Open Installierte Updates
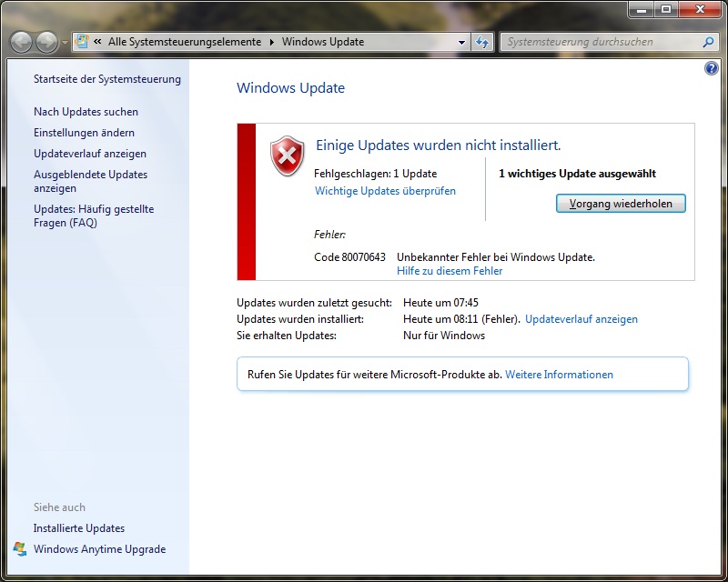The width and height of the screenshot is (728, 582). (79, 528)
